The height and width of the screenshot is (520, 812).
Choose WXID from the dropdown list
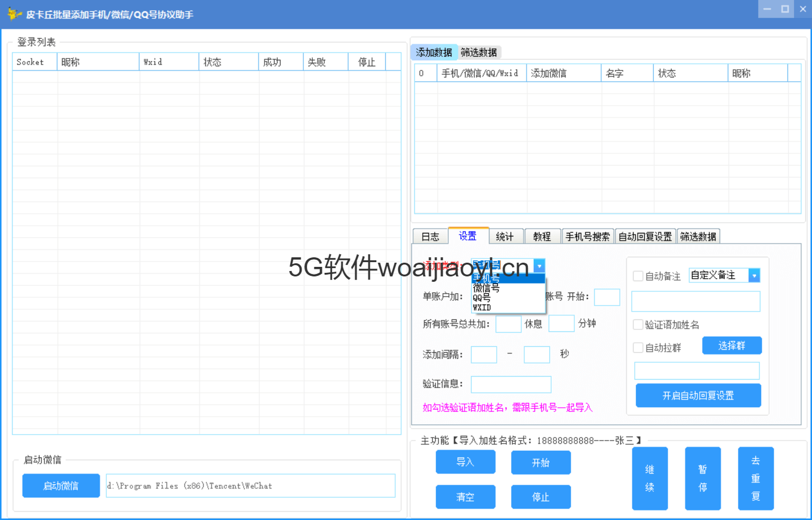[x=508, y=307]
